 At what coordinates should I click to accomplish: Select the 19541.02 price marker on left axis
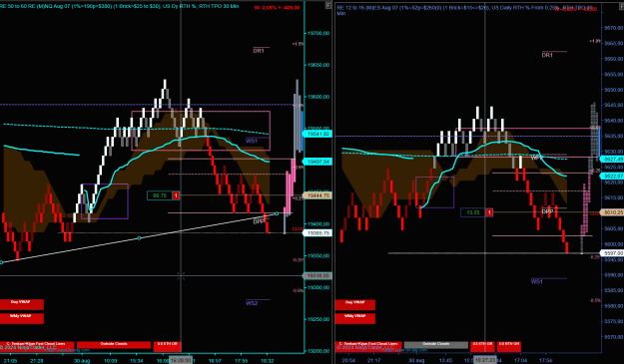[317, 134]
